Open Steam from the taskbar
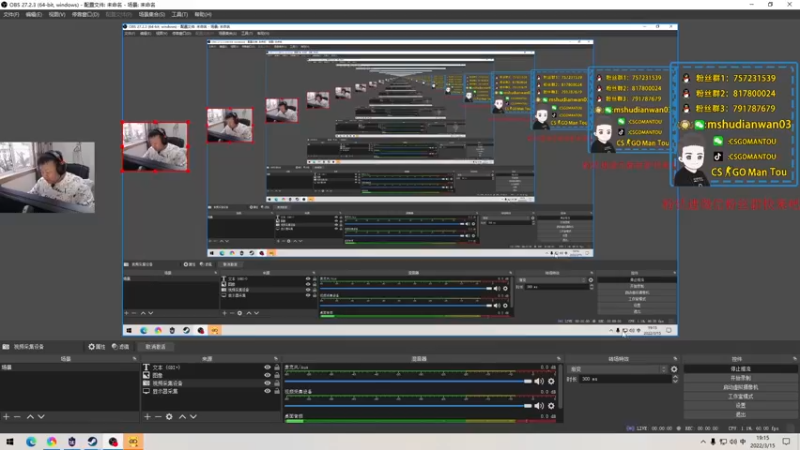This screenshot has width=800, height=450. tap(92, 441)
